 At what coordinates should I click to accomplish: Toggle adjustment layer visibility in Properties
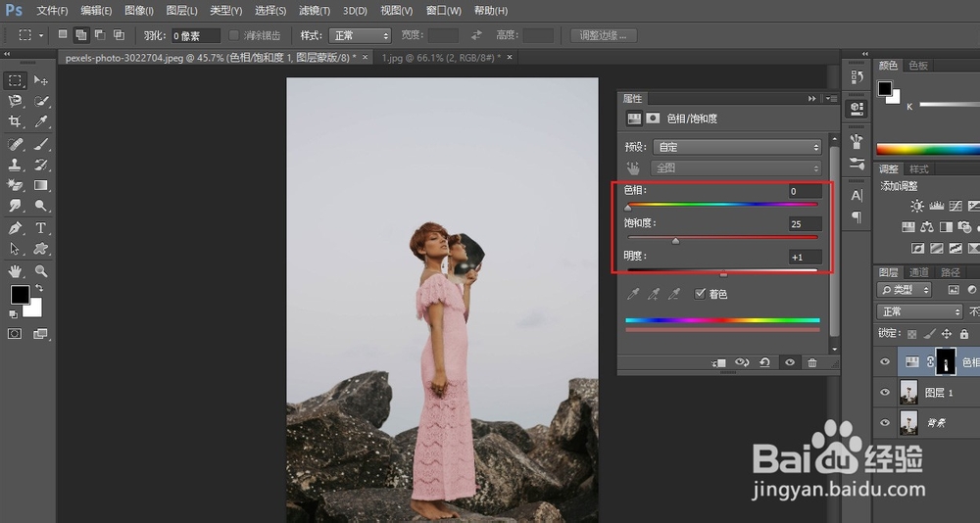click(789, 362)
